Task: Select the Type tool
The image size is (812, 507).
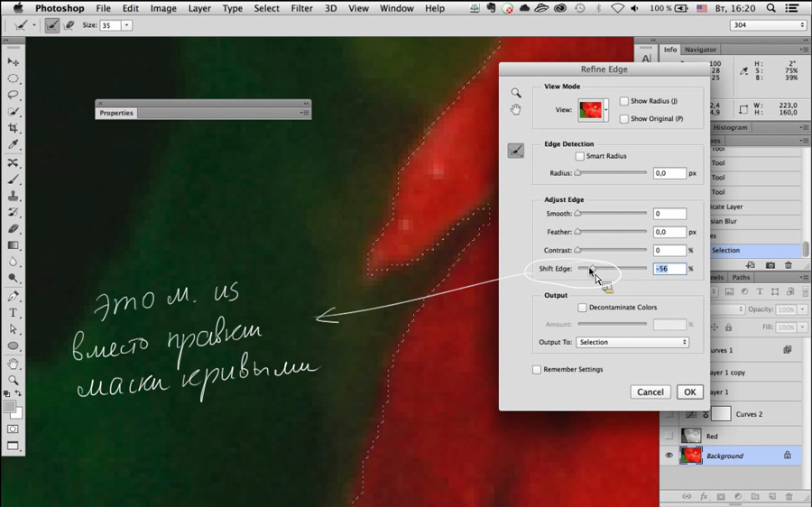Action: pos(13,312)
